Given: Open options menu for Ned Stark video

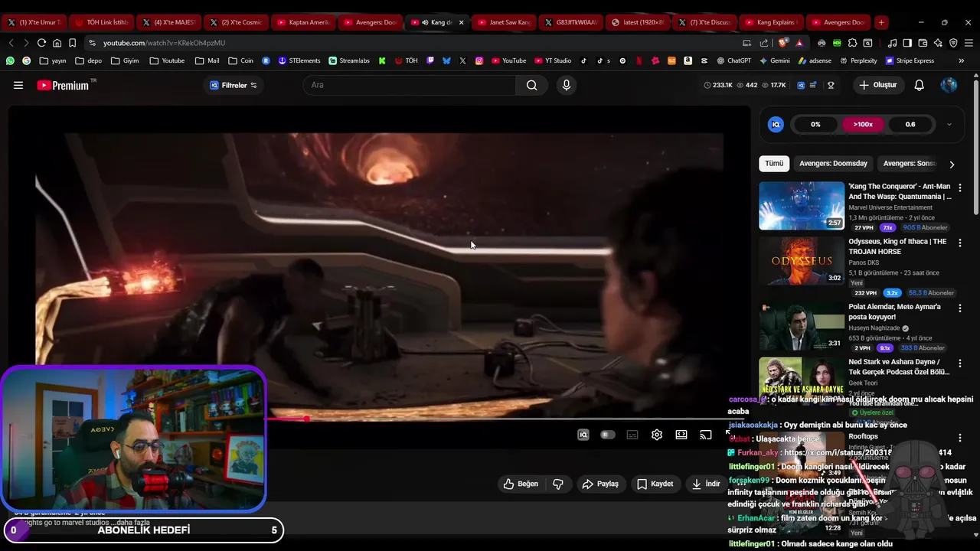Looking at the screenshot, I should 960,364.
